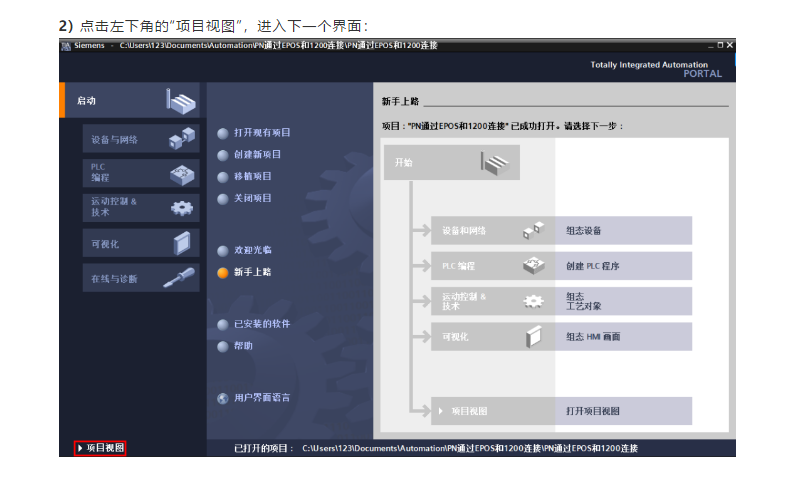Click the 启动 portal icon in the left sidebar
This screenshot has height=482, width=789.
[181, 100]
